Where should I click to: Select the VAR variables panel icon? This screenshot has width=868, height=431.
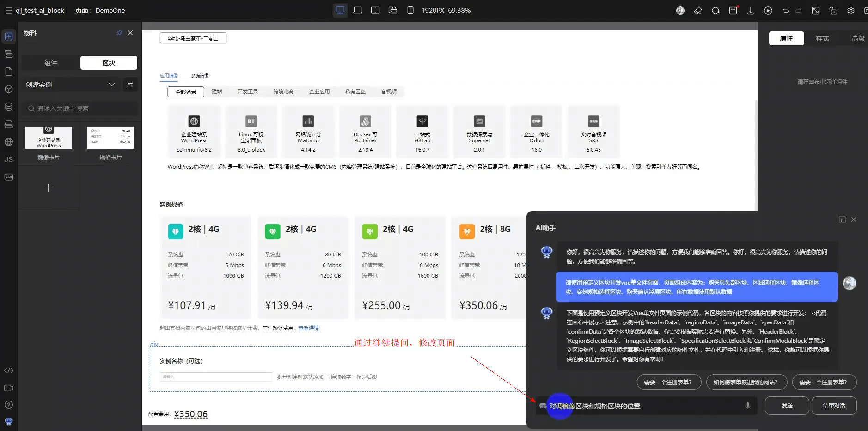pyautogui.click(x=8, y=176)
